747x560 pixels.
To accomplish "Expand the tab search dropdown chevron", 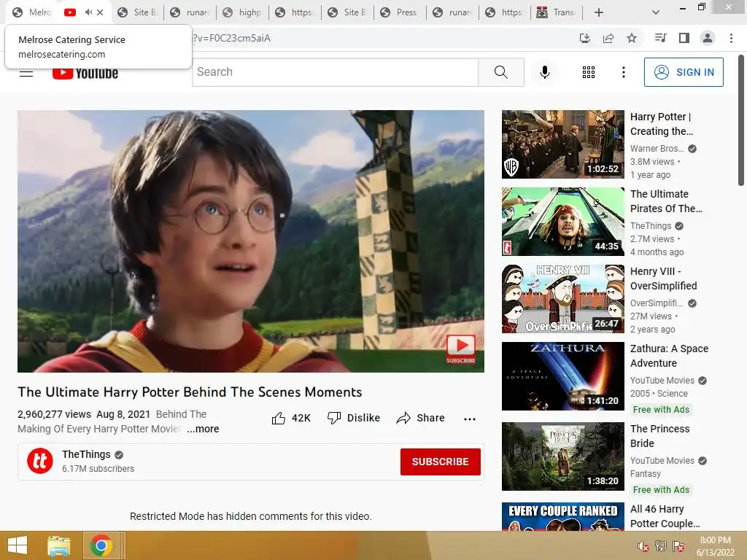I will point(656,12).
